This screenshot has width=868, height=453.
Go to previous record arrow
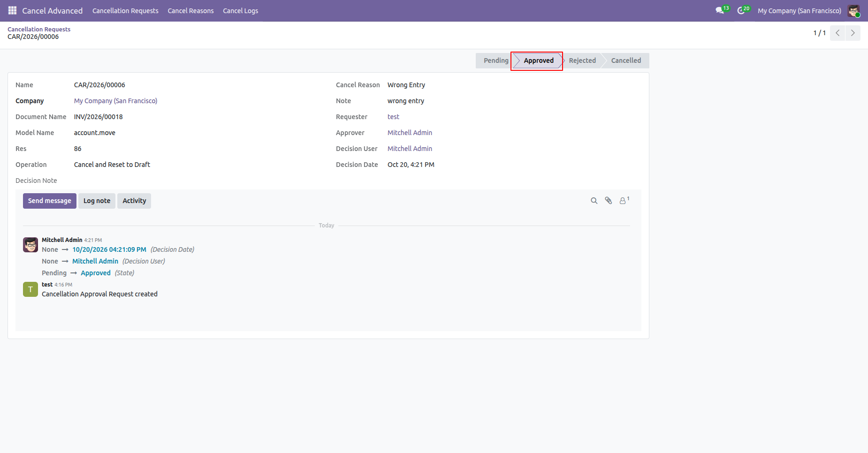pyautogui.click(x=838, y=33)
